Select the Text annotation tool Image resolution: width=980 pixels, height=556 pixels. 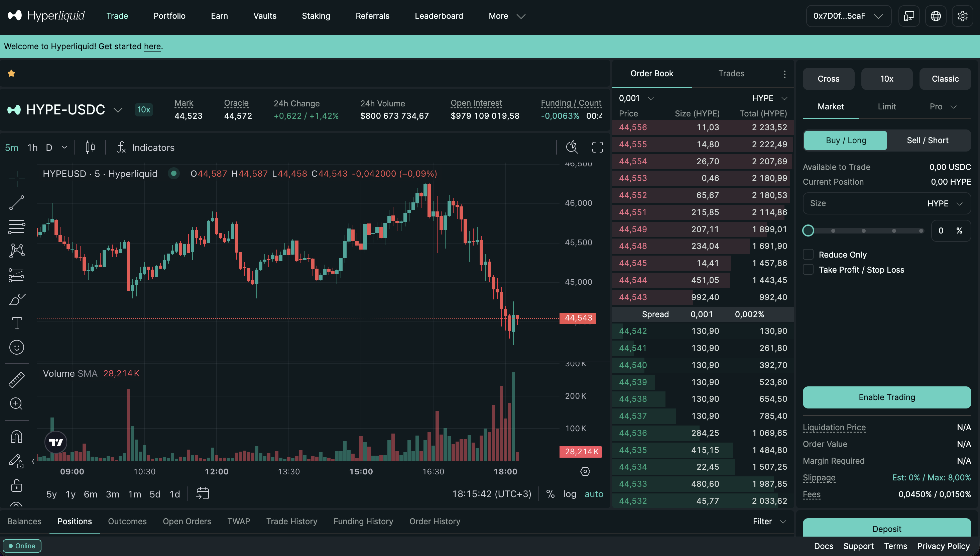click(x=17, y=323)
